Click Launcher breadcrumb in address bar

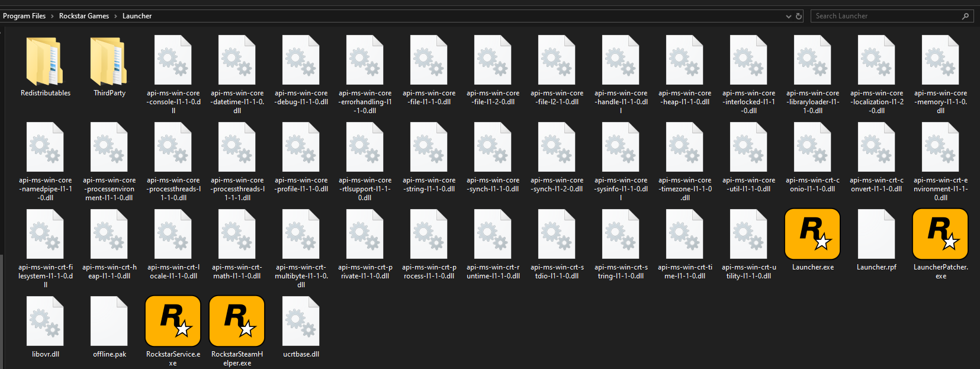(x=137, y=16)
